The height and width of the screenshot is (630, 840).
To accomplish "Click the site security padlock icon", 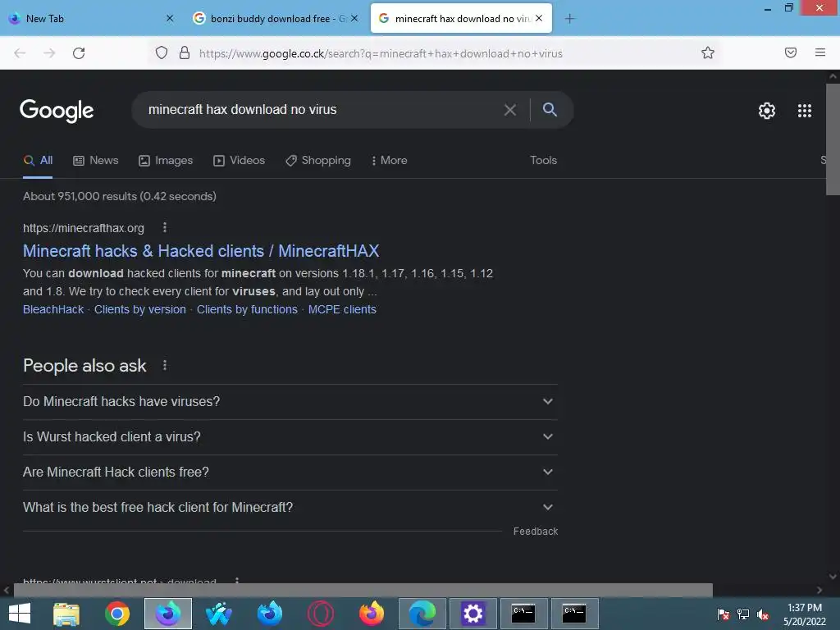I will pos(185,53).
